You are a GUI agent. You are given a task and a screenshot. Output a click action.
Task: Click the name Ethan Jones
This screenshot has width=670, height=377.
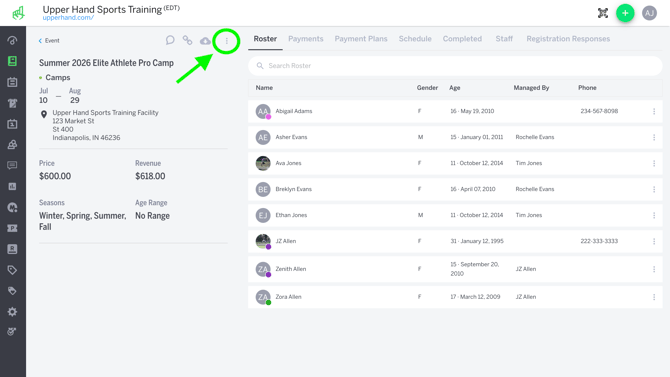pyautogui.click(x=291, y=215)
